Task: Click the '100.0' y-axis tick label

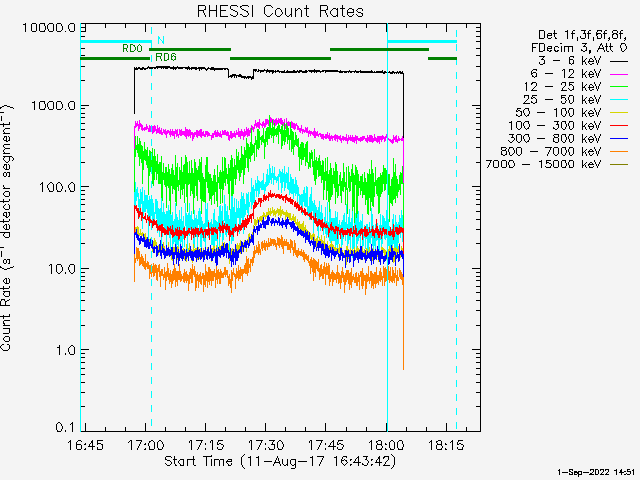Action: tap(57, 187)
